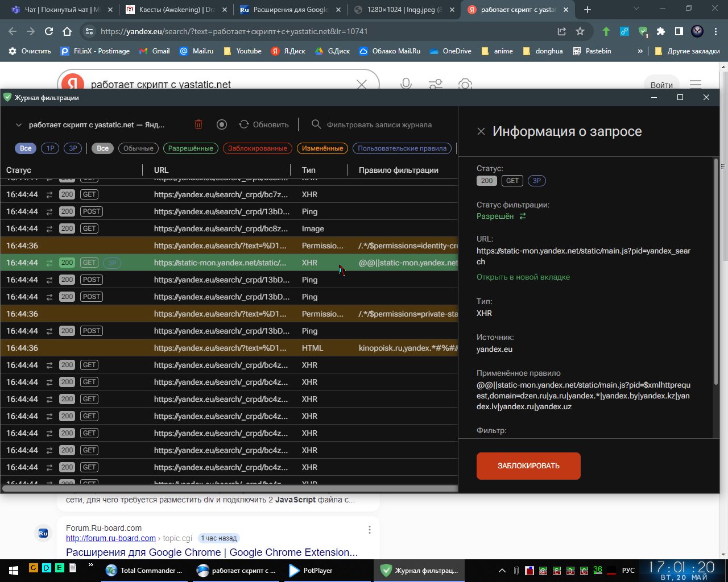The image size is (728, 582).
Task: Open Yandex image search camera icon
Action: point(465,85)
